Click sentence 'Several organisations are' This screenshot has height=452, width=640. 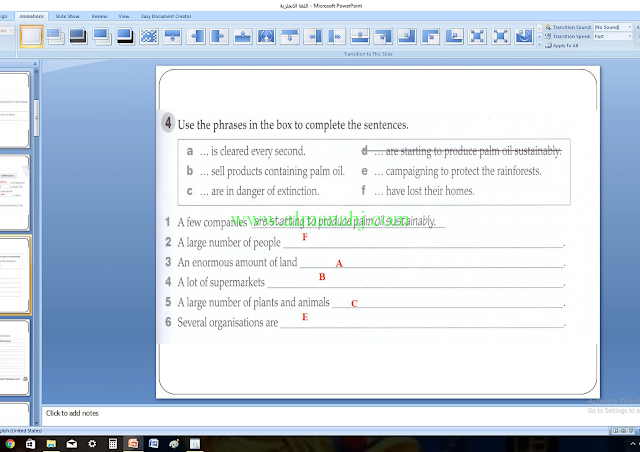click(228, 323)
